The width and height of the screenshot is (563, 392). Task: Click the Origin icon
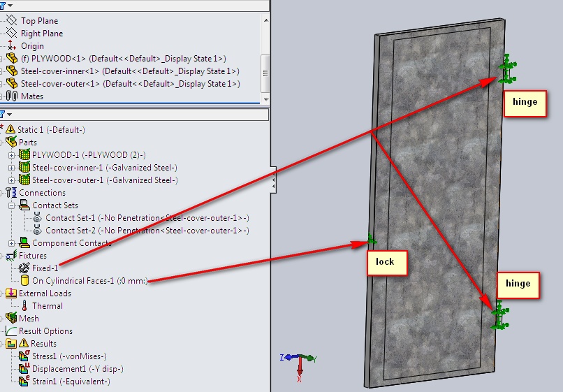coord(11,45)
